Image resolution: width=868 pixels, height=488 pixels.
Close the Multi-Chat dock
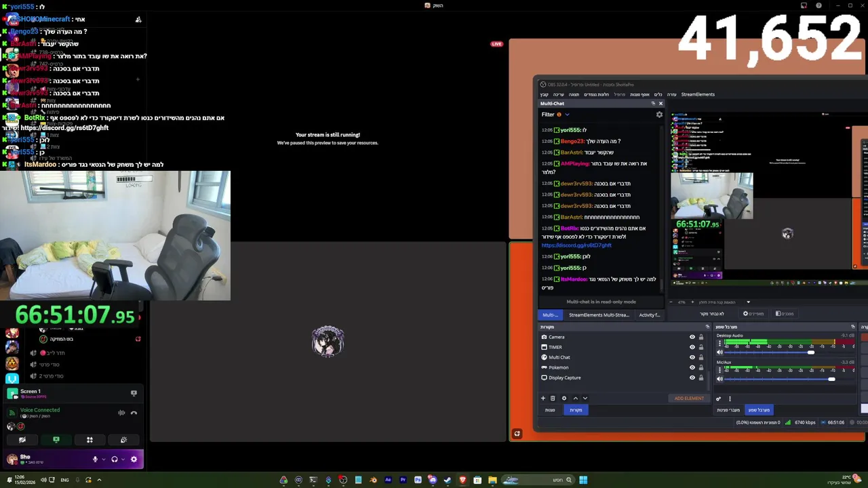coord(660,104)
